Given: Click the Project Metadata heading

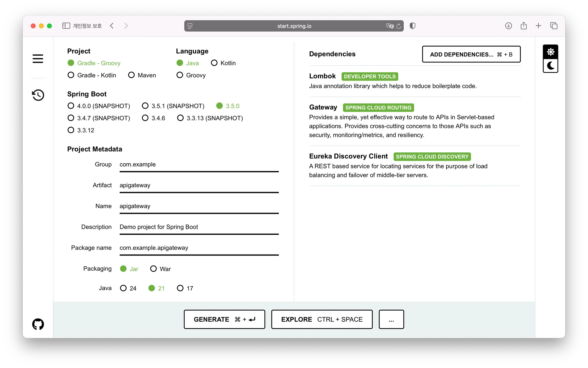Looking at the screenshot, I should (x=95, y=149).
